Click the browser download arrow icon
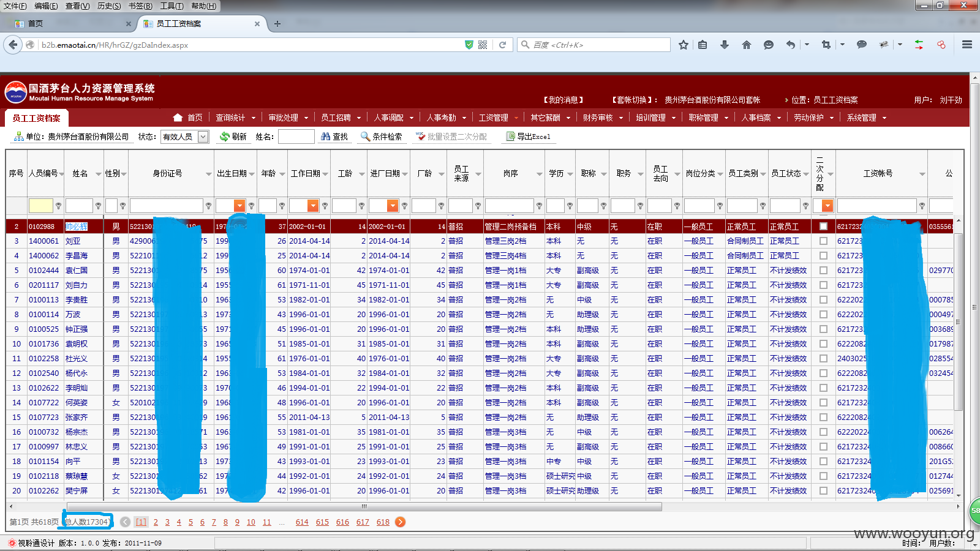980x551 pixels. (x=725, y=45)
